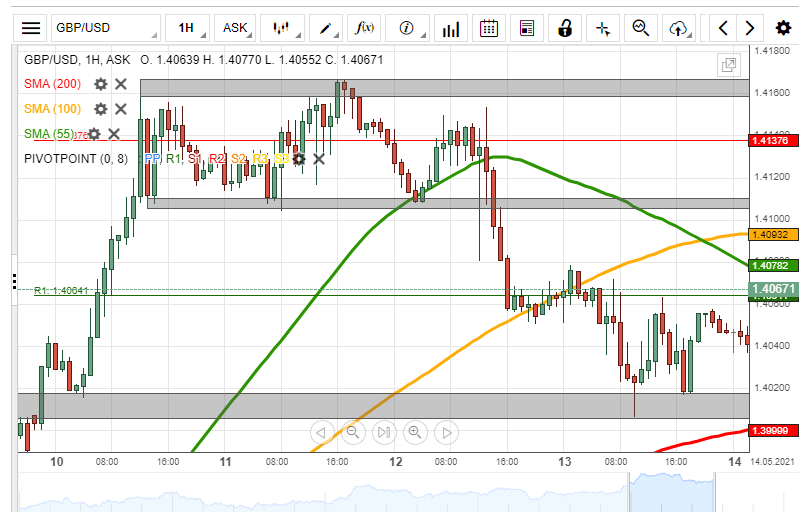This screenshot has width=811, height=524.
Task: Click the magnifier chart zoom tool
Action: pyautogui.click(x=641, y=28)
